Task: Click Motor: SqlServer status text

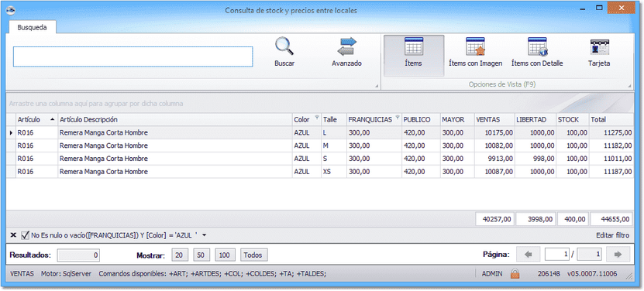Action: tap(66, 273)
